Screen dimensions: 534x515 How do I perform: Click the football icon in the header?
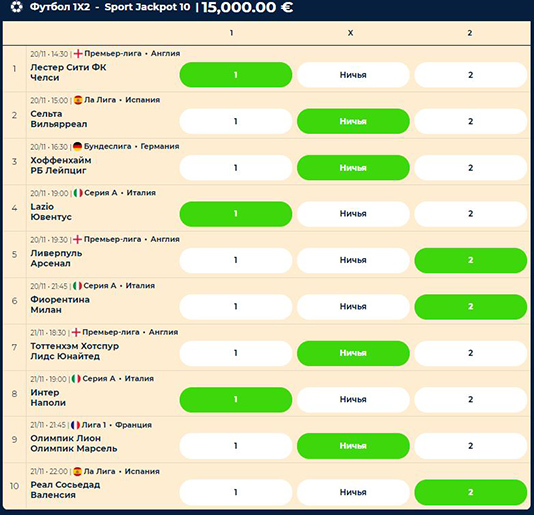click(x=16, y=7)
